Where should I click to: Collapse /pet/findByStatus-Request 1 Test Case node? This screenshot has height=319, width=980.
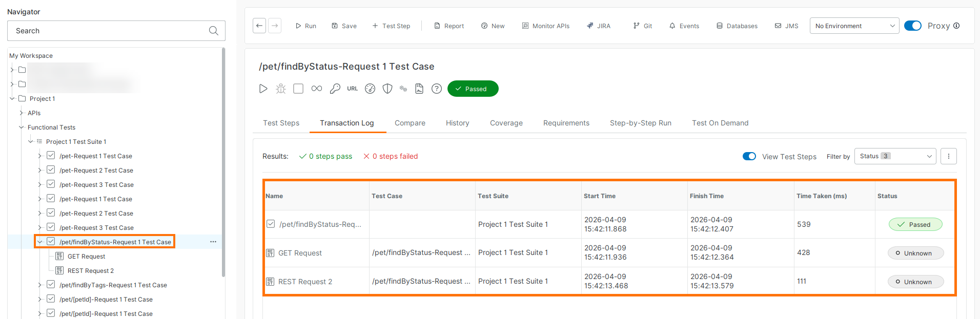[x=40, y=242]
